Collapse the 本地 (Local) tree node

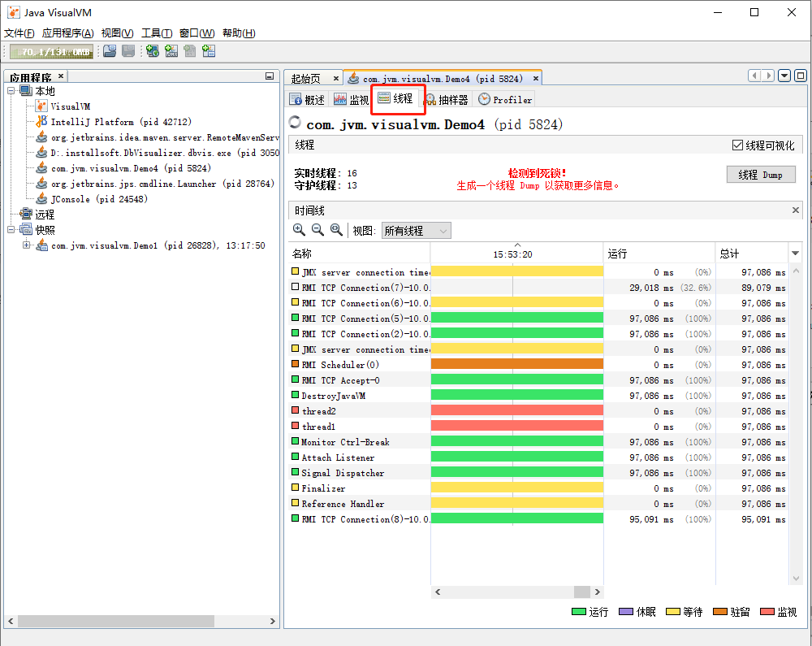[11, 91]
